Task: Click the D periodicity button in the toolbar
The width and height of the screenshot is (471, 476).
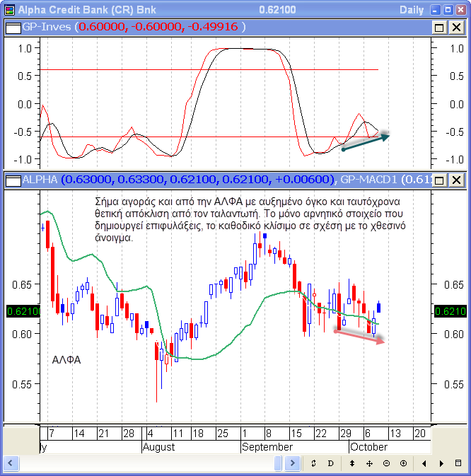Action: point(330,463)
